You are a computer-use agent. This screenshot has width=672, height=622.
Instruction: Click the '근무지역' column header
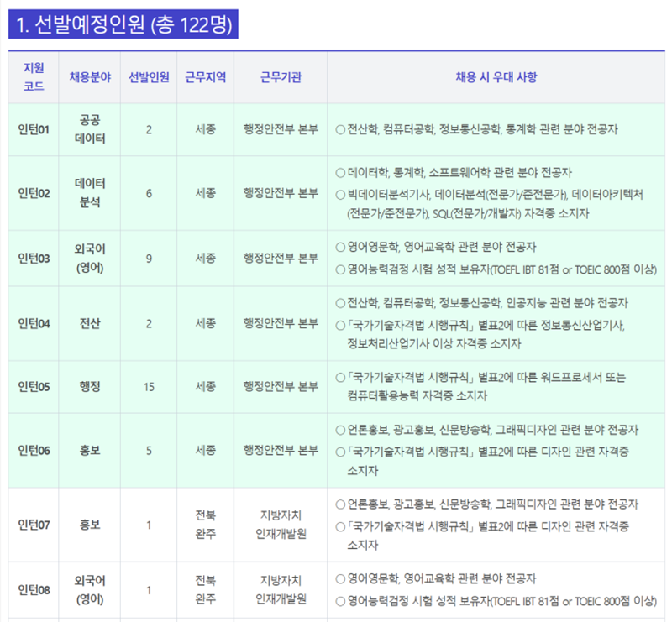pos(205,77)
